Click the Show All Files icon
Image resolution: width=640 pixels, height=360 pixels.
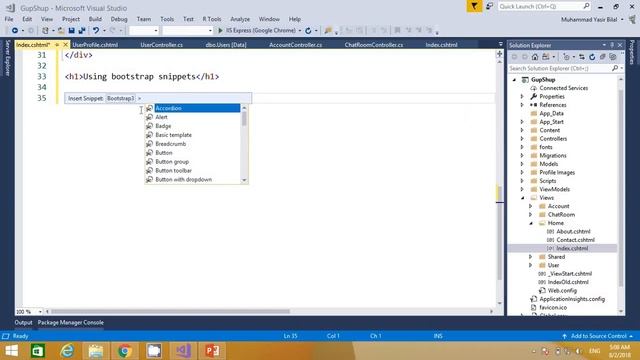coord(613,57)
